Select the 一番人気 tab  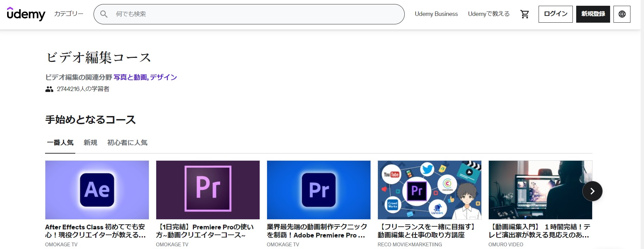pyautogui.click(x=60, y=143)
